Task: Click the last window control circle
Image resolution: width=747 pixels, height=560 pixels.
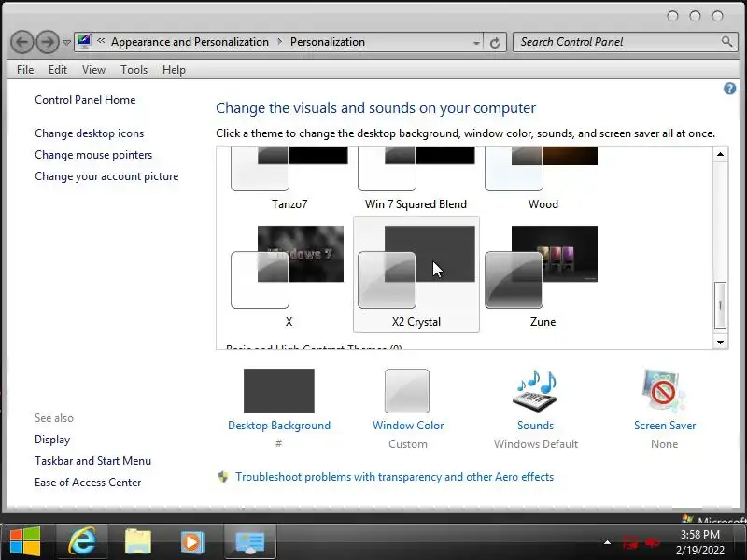Action: [717, 16]
